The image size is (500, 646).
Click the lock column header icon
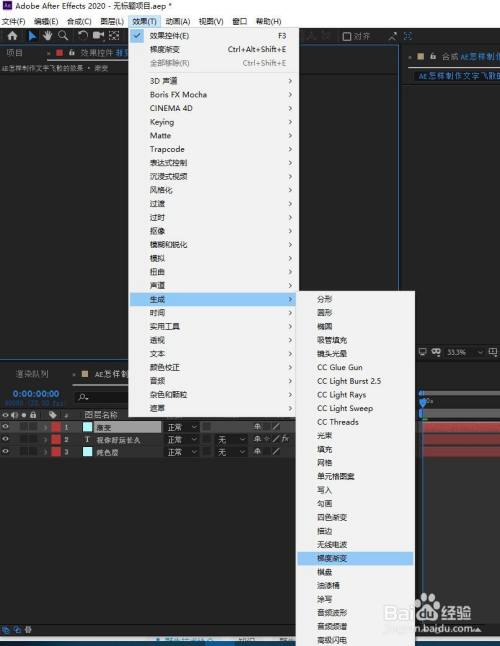[33, 414]
